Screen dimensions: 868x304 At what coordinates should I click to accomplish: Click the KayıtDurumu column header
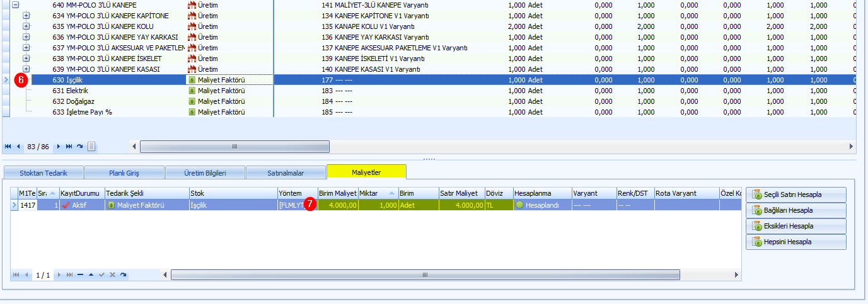click(81, 193)
